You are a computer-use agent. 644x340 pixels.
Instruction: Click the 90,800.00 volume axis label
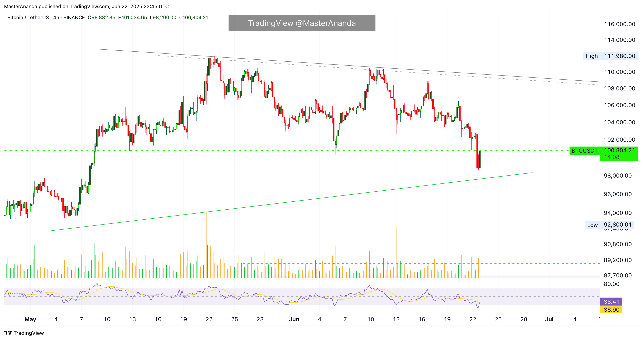click(x=618, y=244)
